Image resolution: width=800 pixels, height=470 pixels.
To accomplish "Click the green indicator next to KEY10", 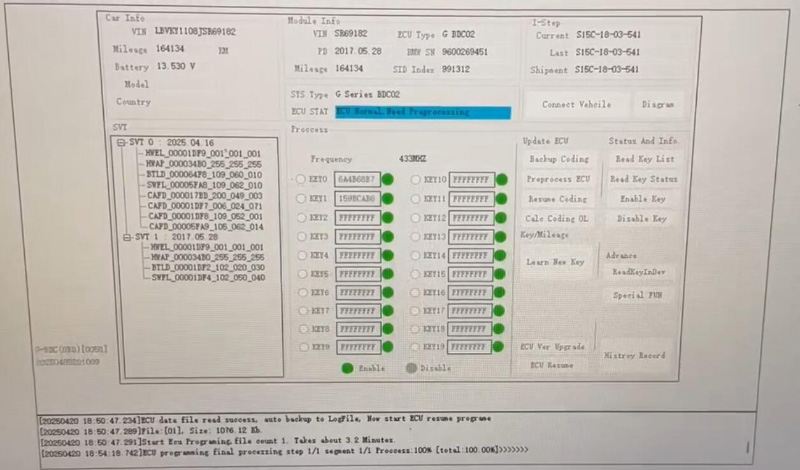I will point(501,180).
